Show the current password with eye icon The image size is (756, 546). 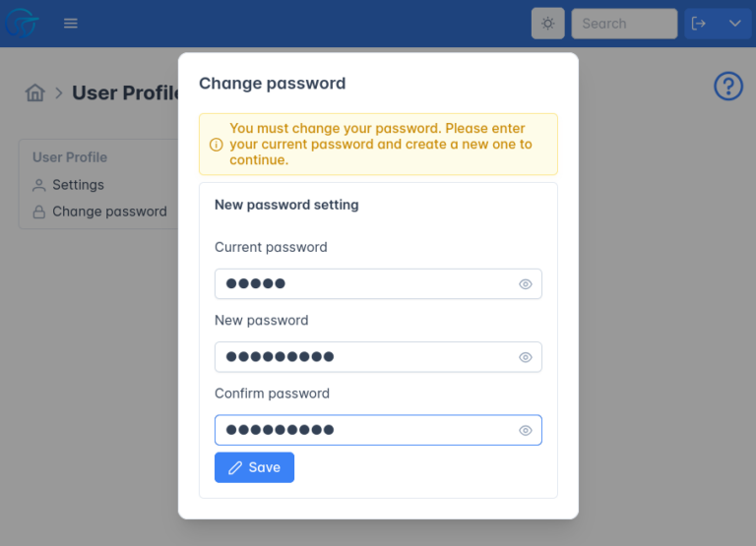526,284
